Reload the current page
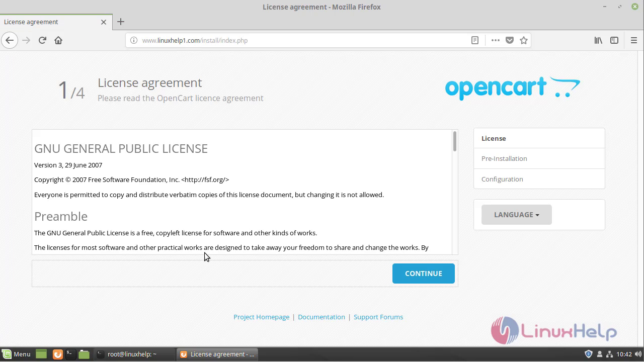Viewport: 644px width, 362px height. click(42, 40)
